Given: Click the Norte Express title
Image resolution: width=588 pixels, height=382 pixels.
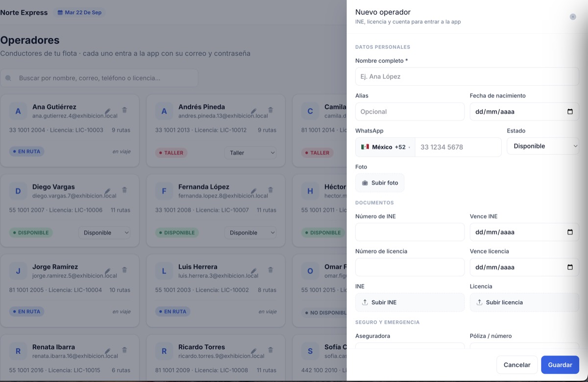Looking at the screenshot, I should [x=24, y=13].
